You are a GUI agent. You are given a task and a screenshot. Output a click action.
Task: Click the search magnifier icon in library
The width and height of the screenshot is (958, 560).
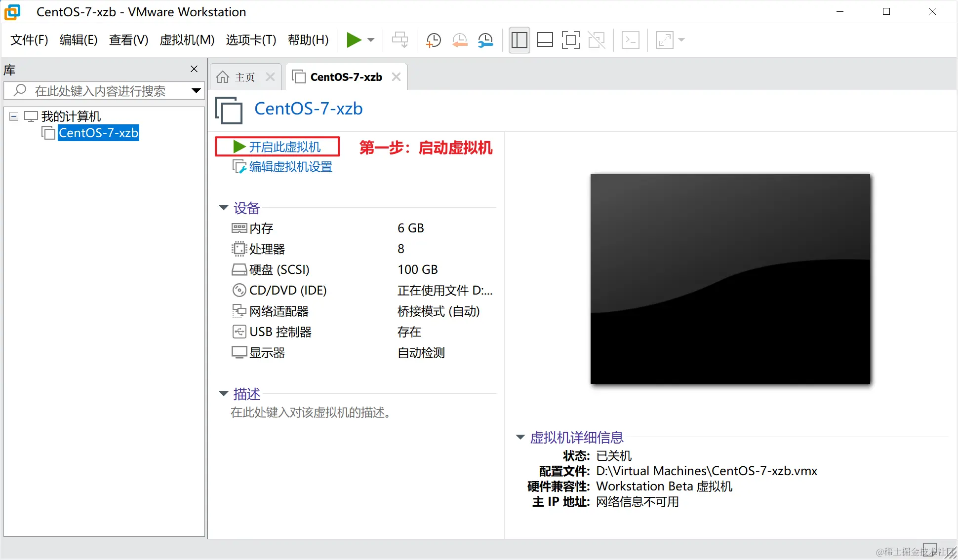[20, 90]
